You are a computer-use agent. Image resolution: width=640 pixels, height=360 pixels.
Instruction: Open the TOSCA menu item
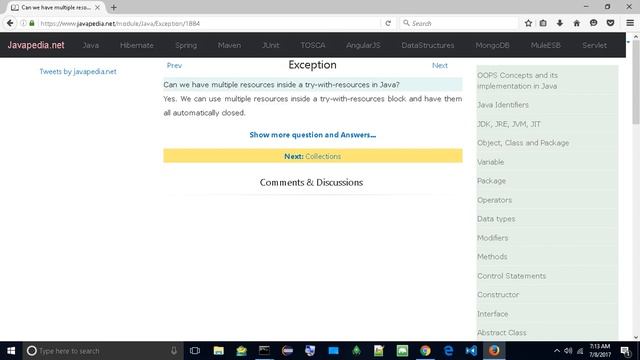[x=313, y=45]
